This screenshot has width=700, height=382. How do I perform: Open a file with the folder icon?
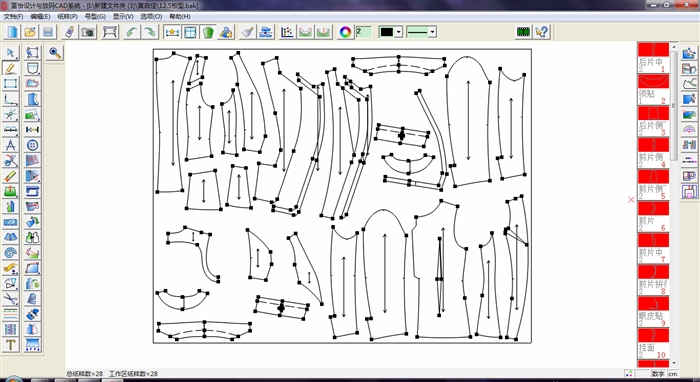pyautogui.click(x=30, y=32)
